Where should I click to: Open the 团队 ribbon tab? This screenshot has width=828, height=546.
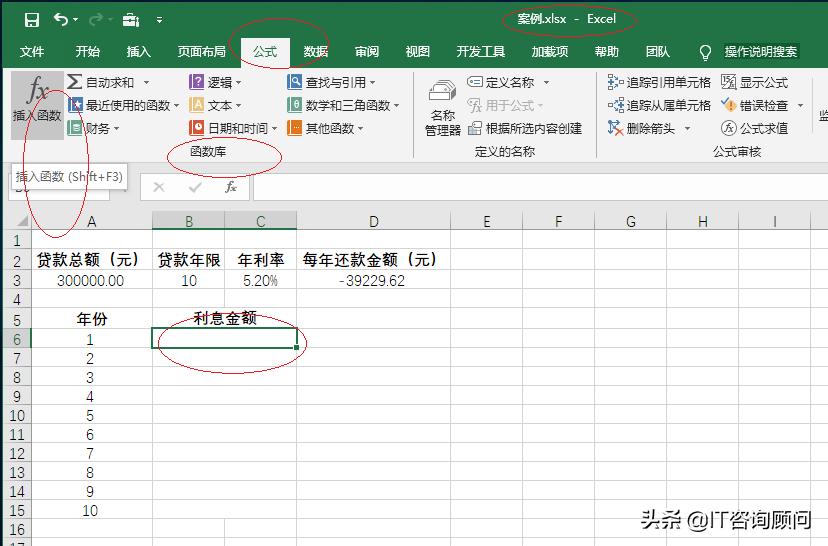point(657,52)
